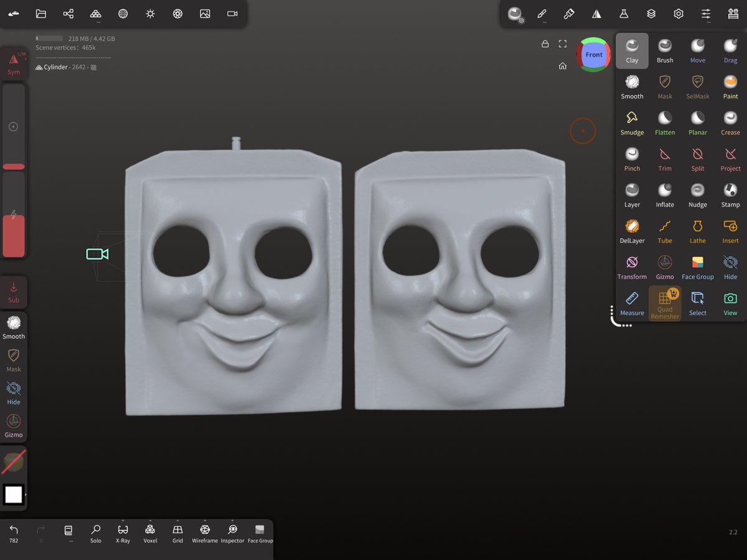Viewport: 747px width, 560px height.
Task: Select the Move tool
Action: [698, 50]
